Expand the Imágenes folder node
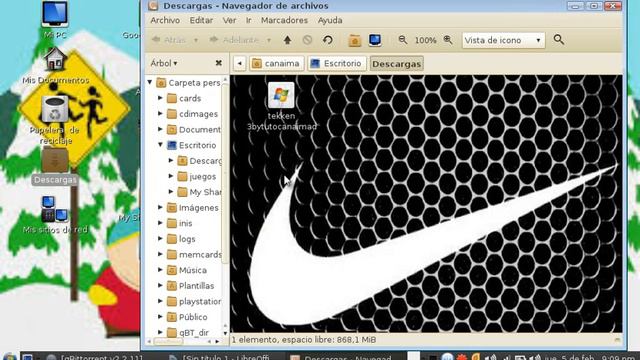This screenshot has width=640, height=360. click(160, 207)
